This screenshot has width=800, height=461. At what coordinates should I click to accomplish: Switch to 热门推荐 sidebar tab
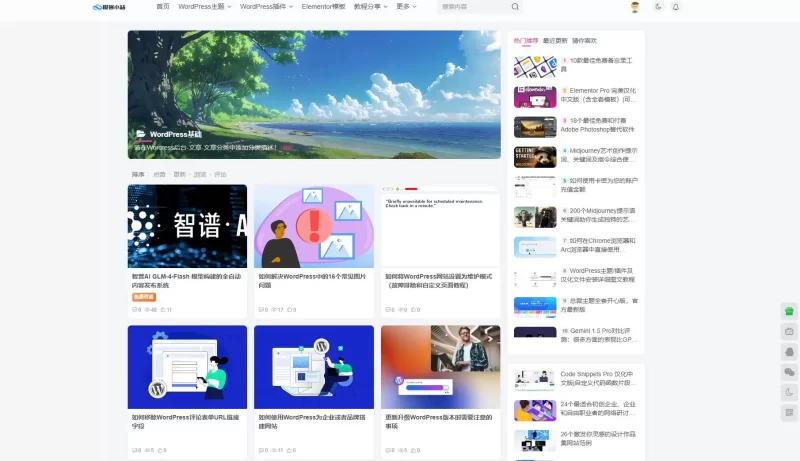526,41
